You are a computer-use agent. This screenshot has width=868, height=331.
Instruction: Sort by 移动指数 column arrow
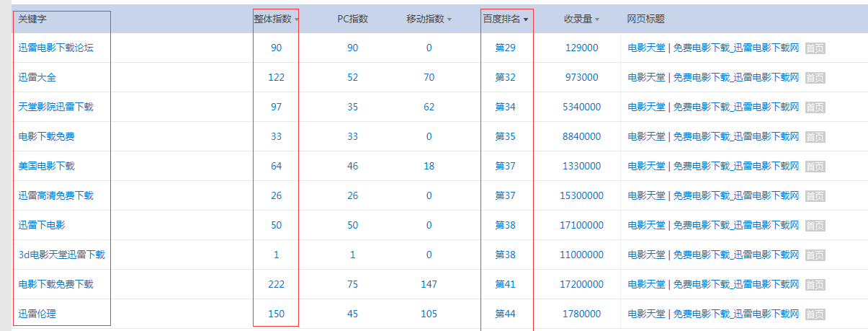pos(449,19)
